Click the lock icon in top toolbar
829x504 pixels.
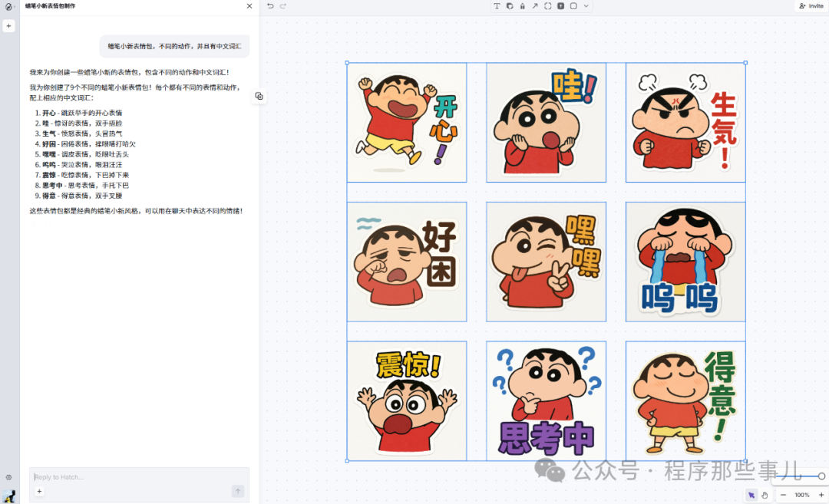click(x=523, y=6)
